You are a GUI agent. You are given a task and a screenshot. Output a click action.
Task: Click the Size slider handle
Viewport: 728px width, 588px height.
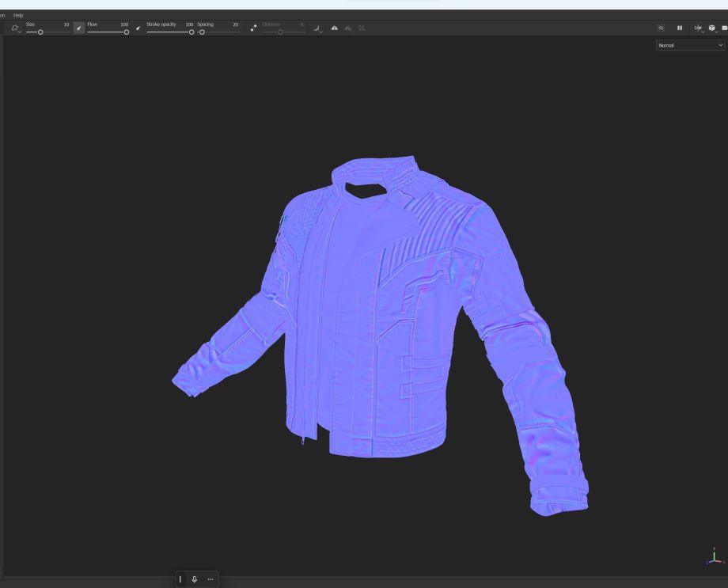[x=41, y=32]
